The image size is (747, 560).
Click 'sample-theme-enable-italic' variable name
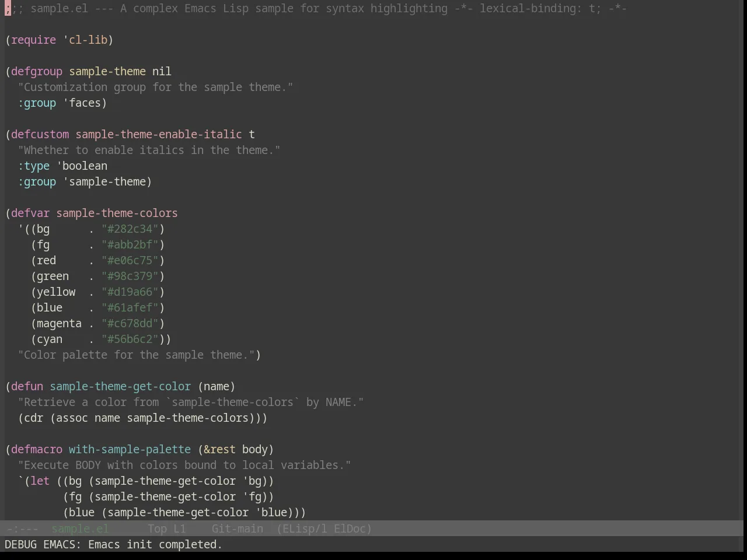[159, 134]
